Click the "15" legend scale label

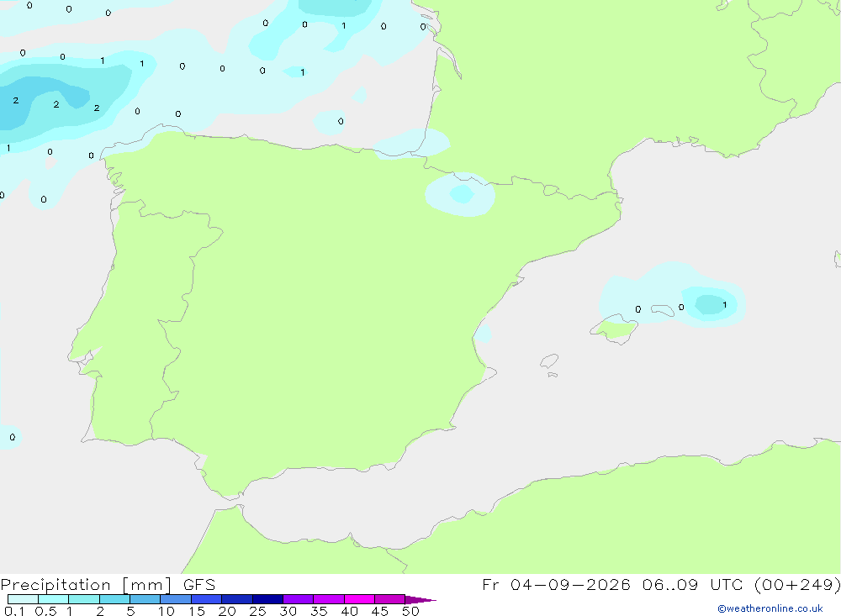pyautogui.click(x=197, y=611)
